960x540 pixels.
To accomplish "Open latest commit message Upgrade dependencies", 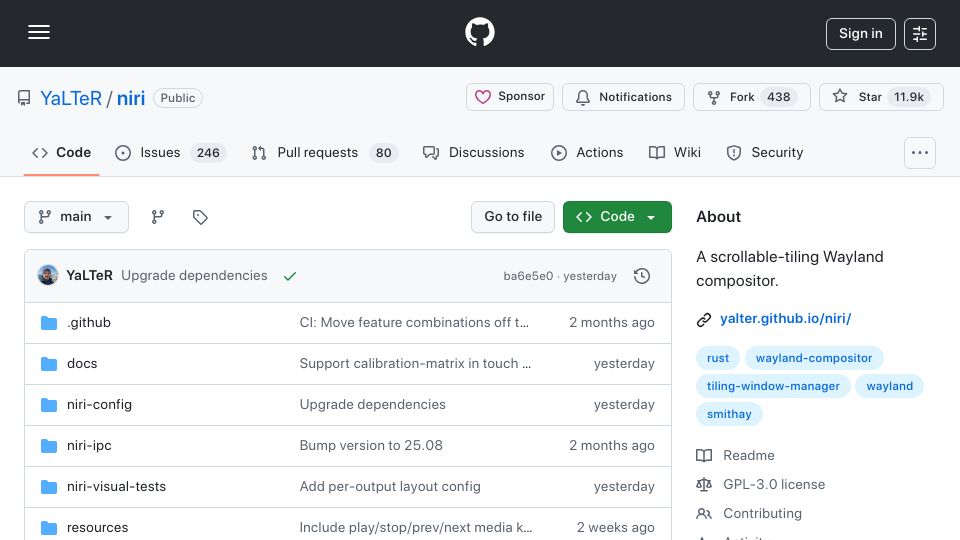I will [x=194, y=276].
